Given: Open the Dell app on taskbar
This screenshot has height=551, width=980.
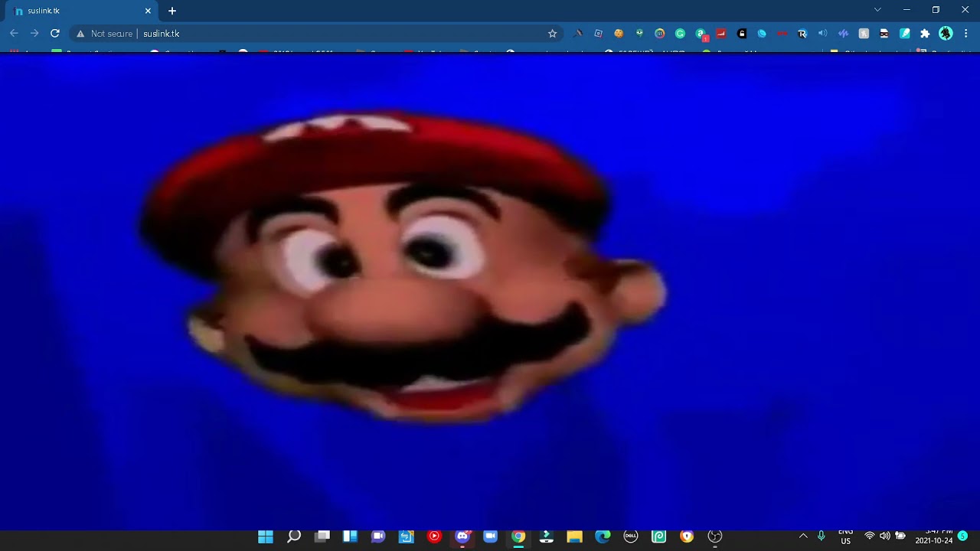Looking at the screenshot, I should pyautogui.click(x=631, y=536).
